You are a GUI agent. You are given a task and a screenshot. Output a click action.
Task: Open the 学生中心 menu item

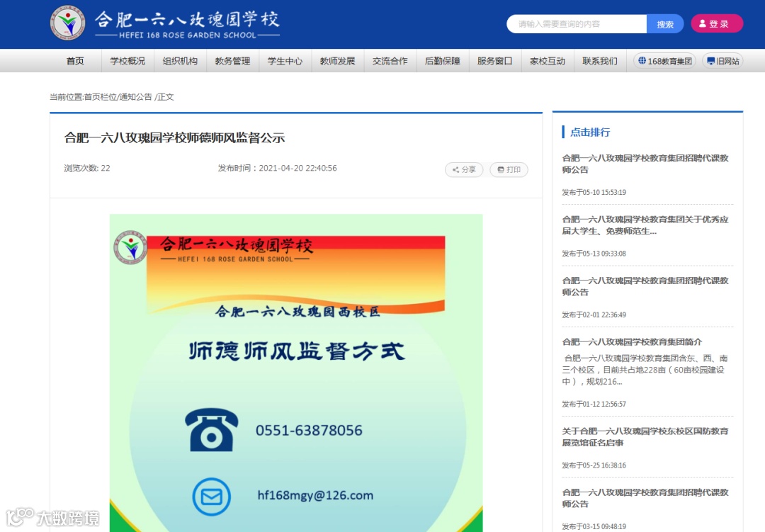click(x=285, y=61)
